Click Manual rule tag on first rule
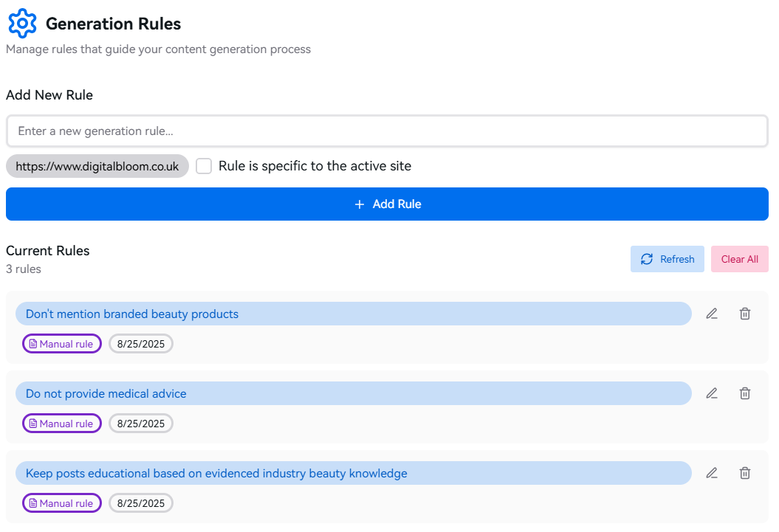 pos(62,344)
